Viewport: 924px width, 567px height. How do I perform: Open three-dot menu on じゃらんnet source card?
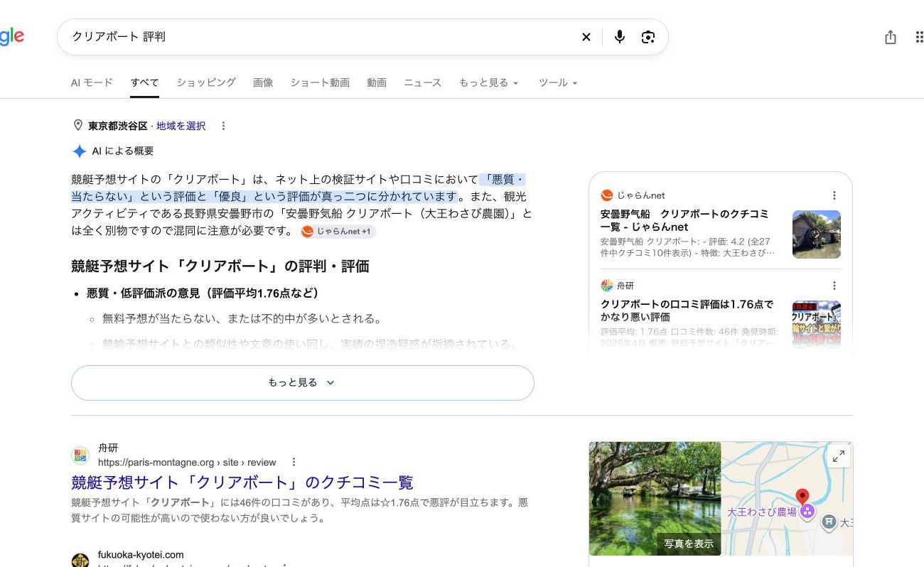pos(834,195)
